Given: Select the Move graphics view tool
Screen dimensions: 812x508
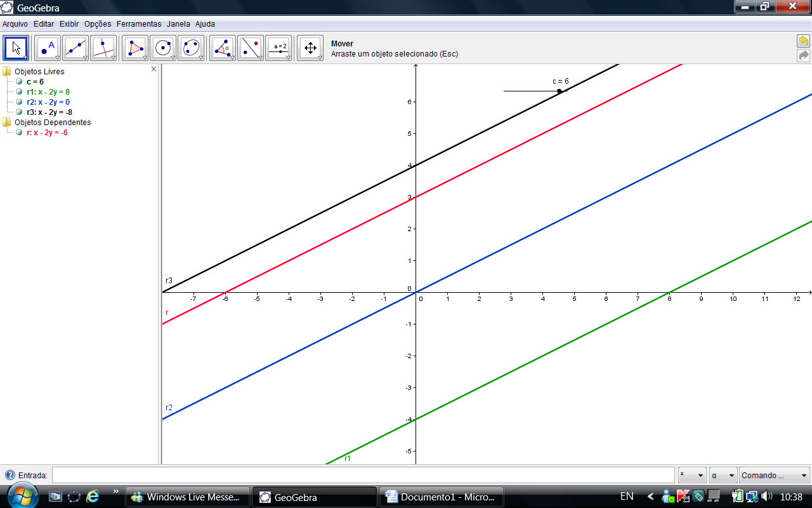Looking at the screenshot, I should point(310,48).
